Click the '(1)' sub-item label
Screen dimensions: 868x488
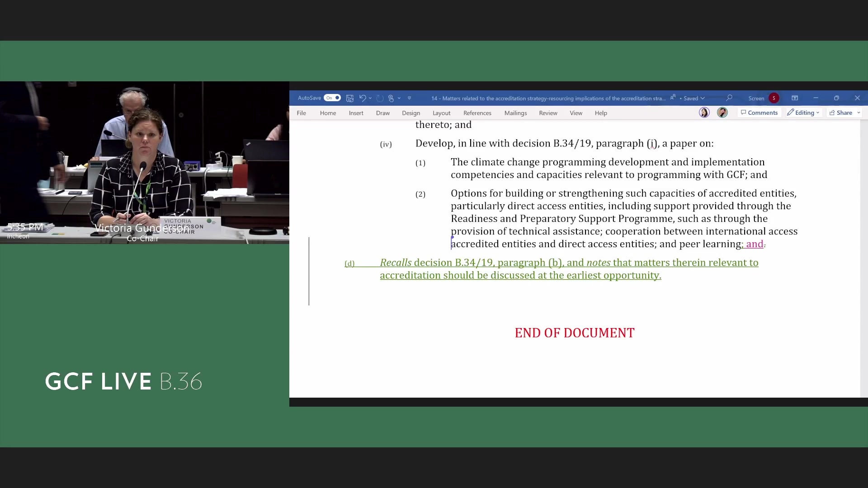[420, 163]
